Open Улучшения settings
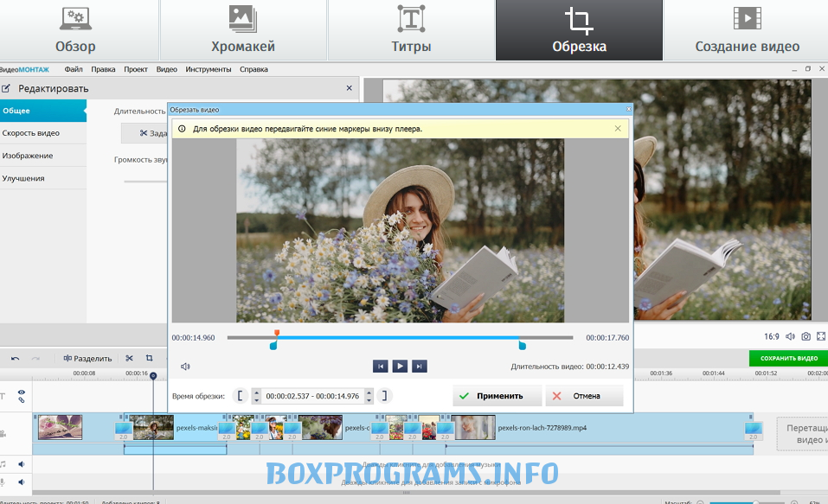The height and width of the screenshot is (504, 828). [42, 178]
